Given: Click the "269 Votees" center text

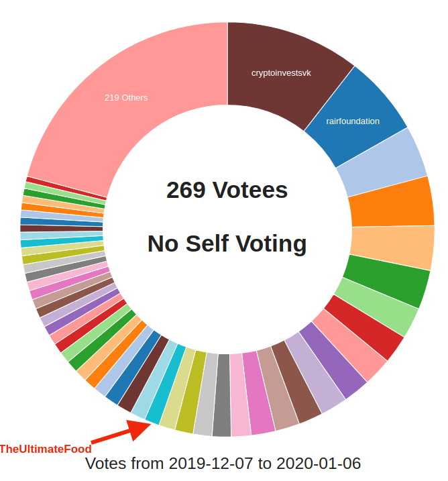Looking at the screenshot, I should coord(227,190).
